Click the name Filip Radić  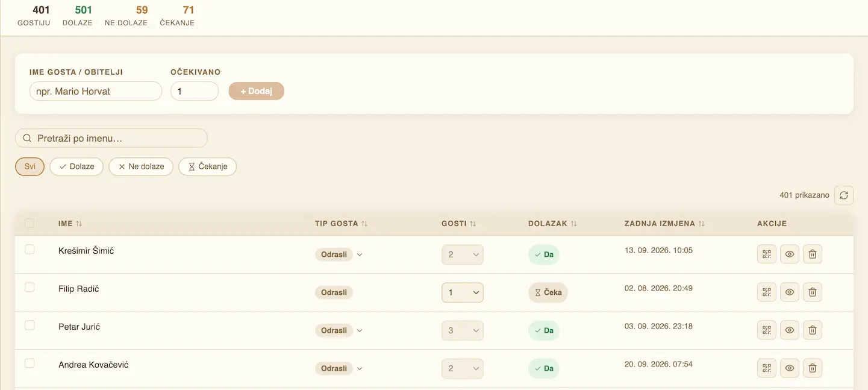point(79,289)
